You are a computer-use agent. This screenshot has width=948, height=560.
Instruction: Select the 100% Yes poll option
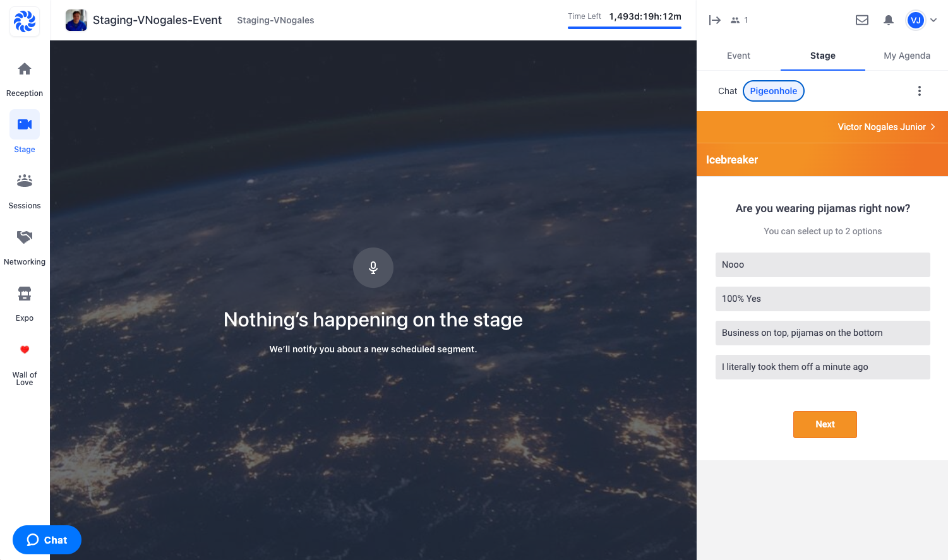(x=823, y=299)
